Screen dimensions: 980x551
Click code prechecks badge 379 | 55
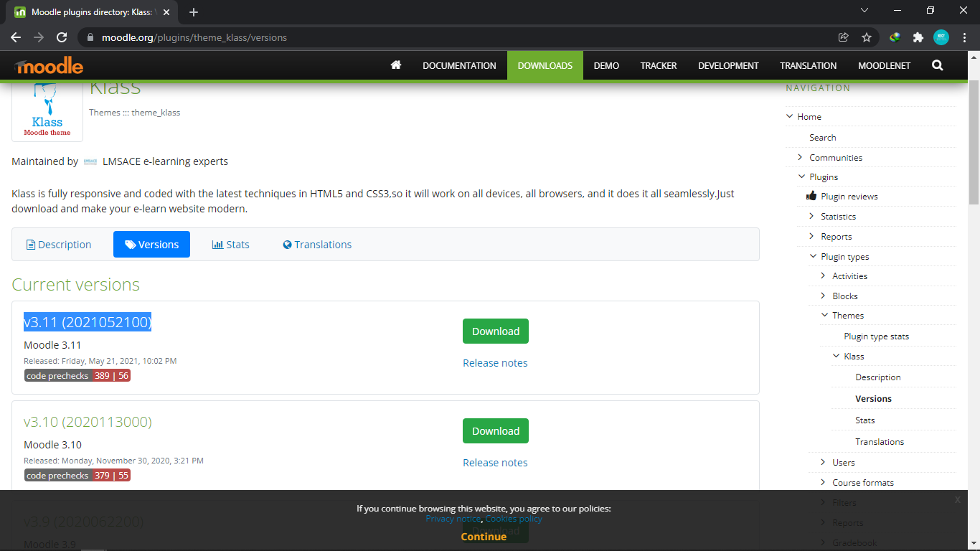point(77,476)
